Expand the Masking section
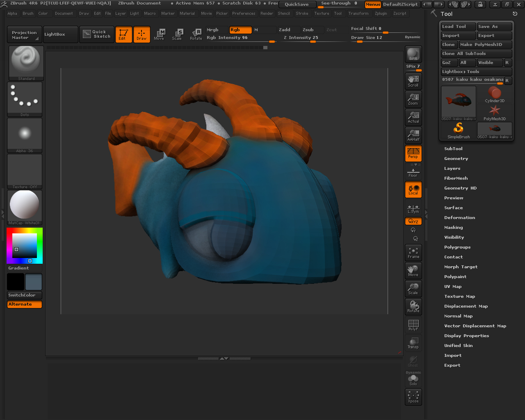525x420 pixels. pos(453,228)
